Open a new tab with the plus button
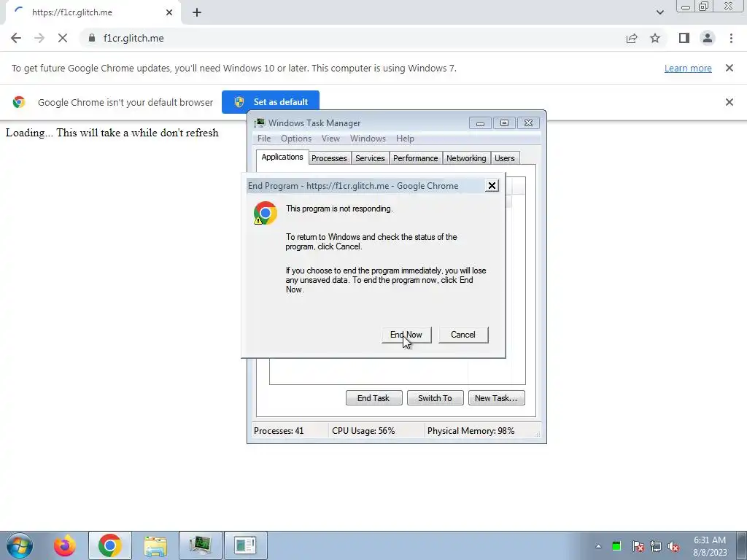The image size is (747, 560). (197, 12)
